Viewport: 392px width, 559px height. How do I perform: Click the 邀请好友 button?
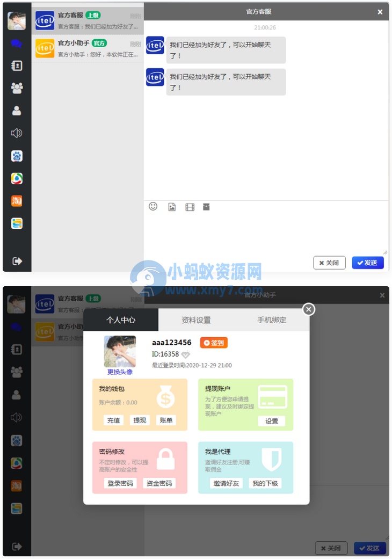(x=226, y=483)
